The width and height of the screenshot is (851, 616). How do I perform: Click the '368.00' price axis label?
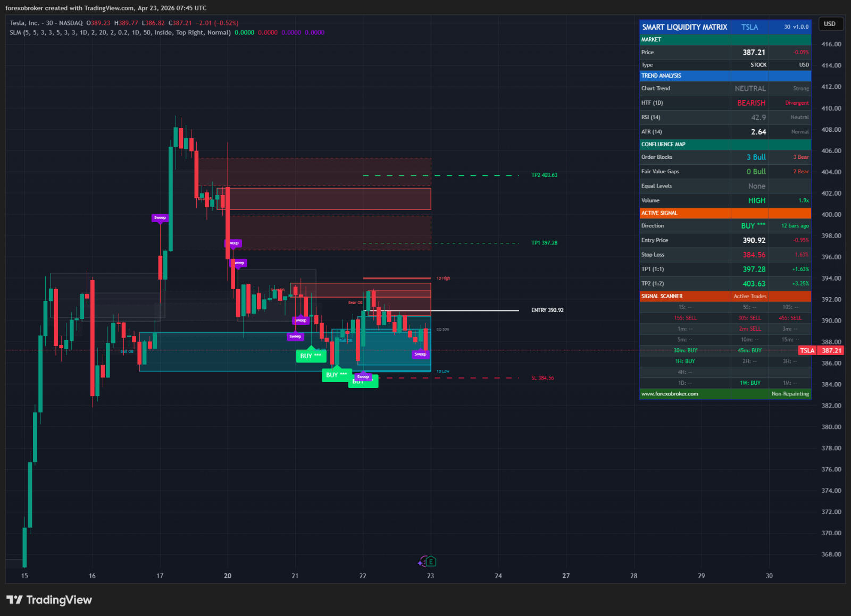point(831,554)
